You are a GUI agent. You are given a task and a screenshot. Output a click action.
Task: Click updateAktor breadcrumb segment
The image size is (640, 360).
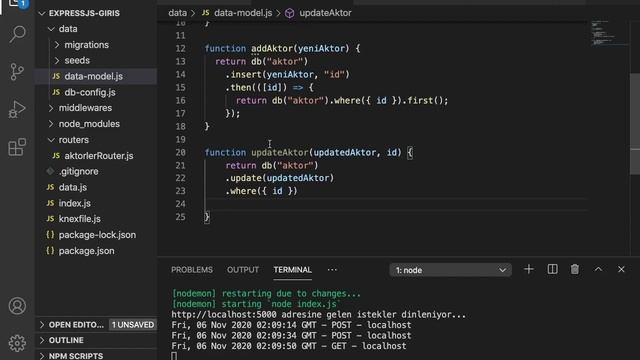[325, 13]
